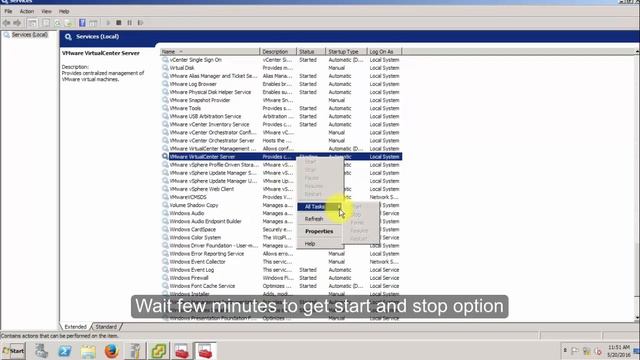Select the Virtual Disk service row
Viewport: 640px width, 360px height.
pyautogui.click(x=281, y=68)
